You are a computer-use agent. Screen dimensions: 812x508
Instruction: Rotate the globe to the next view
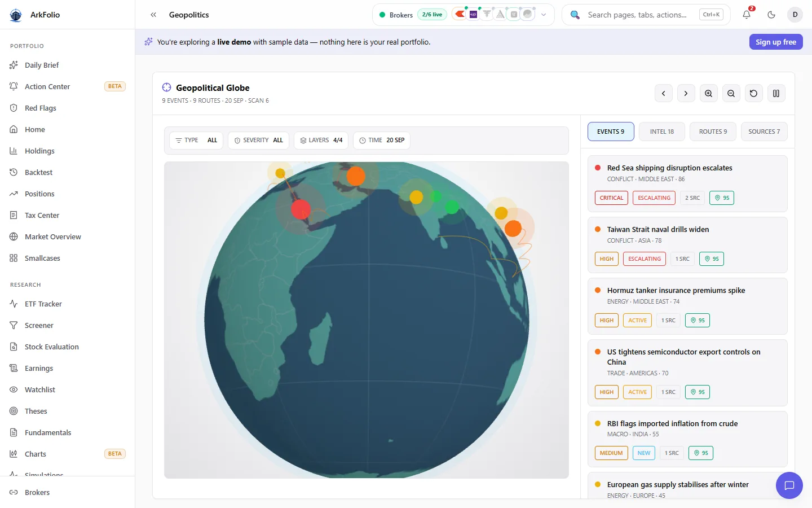[686, 93]
